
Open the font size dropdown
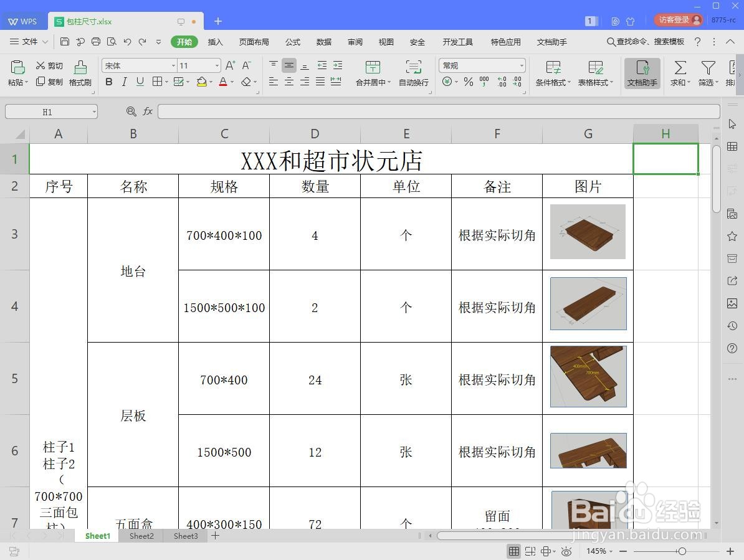click(217, 65)
